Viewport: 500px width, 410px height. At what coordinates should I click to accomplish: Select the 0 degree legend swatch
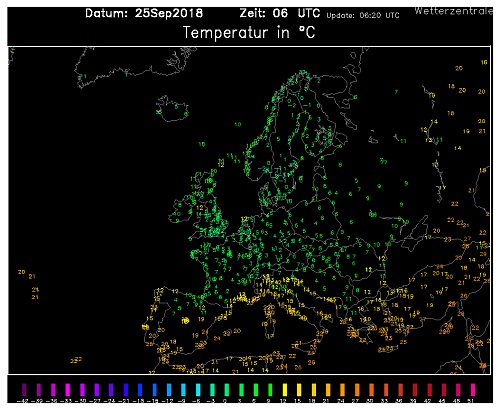click(227, 390)
